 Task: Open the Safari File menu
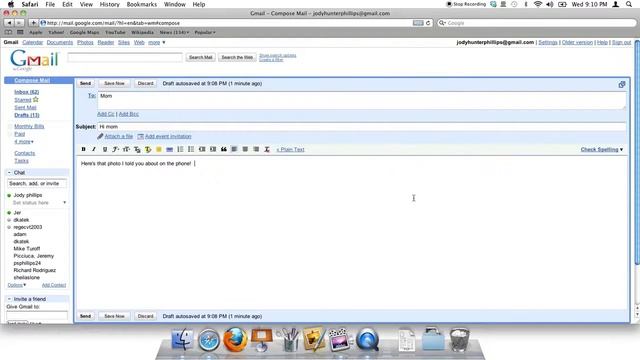point(50,4)
